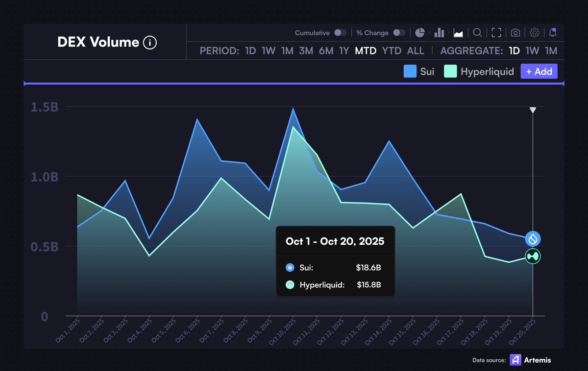This screenshot has height=371, width=588.
Task: Toggle the % Change switch
Action: [399, 33]
